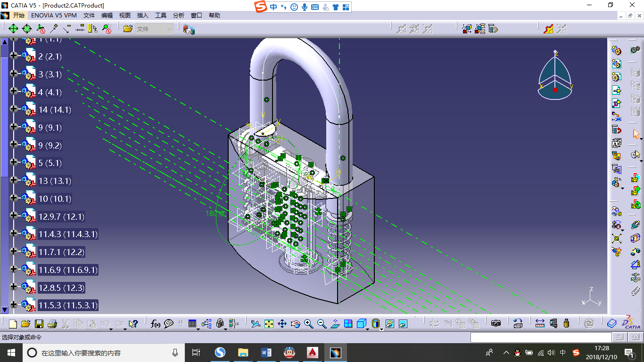Viewport: 644px width, 362px height.
Task: Click the What's This help pointer icon
Action: click(x=133, y=324)
